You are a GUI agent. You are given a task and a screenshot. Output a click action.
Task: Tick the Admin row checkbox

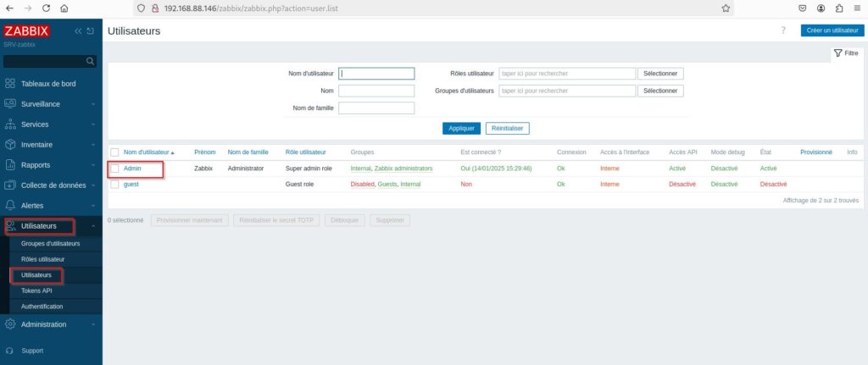point(114,169)
